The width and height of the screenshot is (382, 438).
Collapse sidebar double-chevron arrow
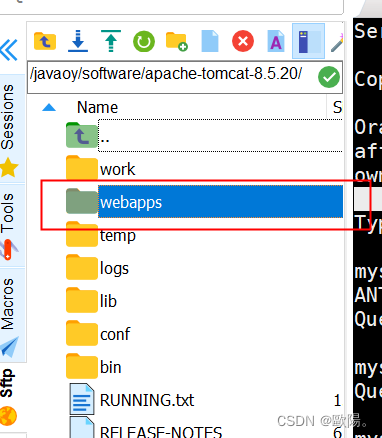[9, 50]
